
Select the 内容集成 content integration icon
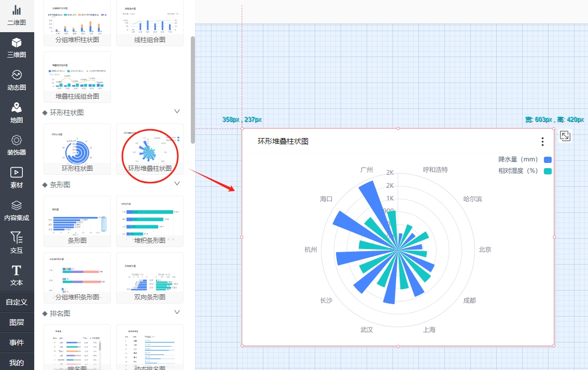pos(17,210)
